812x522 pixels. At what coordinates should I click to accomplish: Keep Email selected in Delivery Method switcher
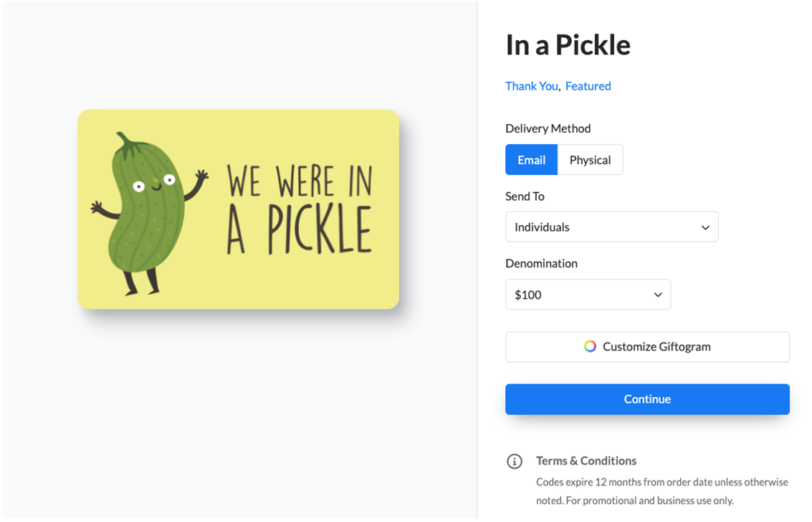[x=531, y=159]
